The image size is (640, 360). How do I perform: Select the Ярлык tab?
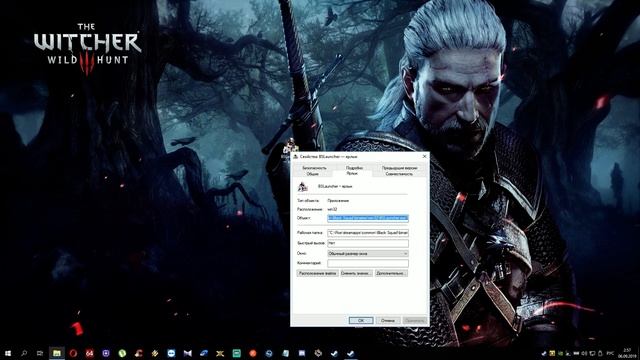352,173
